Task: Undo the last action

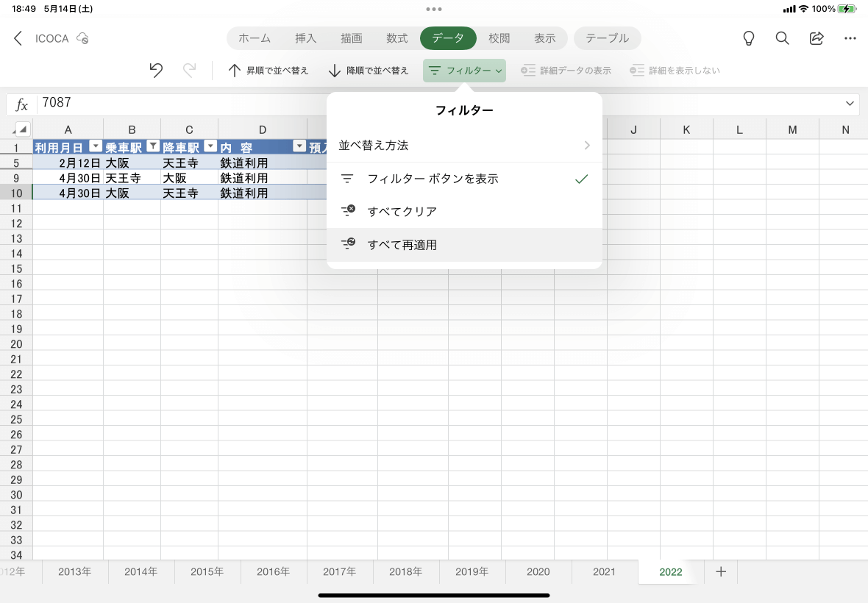Action: point(156,71)
